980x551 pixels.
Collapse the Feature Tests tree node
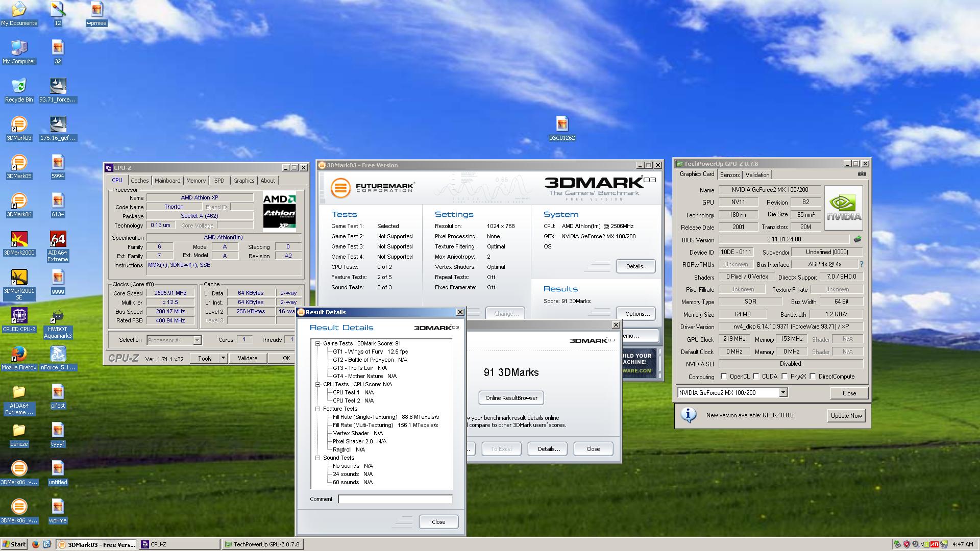coord(317,409)
